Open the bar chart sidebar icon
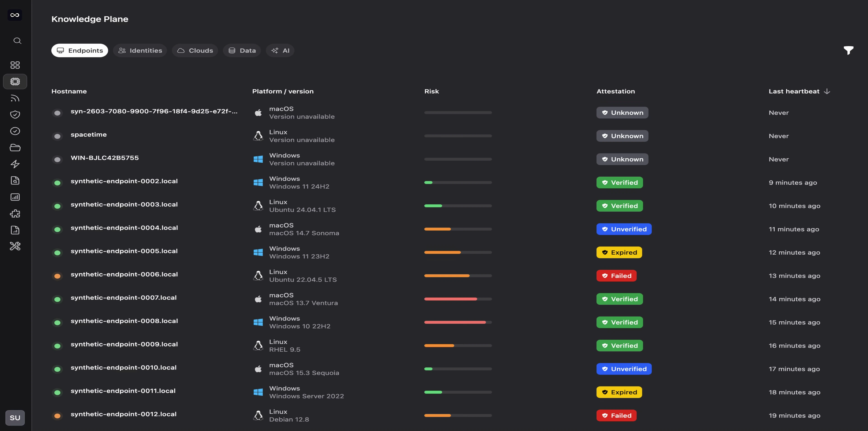The image size is (868, 431). coord(15,197)
